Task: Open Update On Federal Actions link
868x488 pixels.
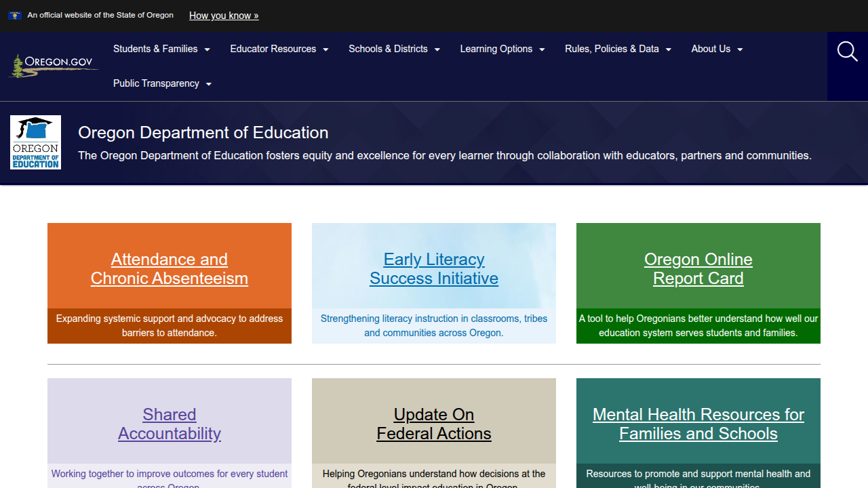Action: (434, 424)
